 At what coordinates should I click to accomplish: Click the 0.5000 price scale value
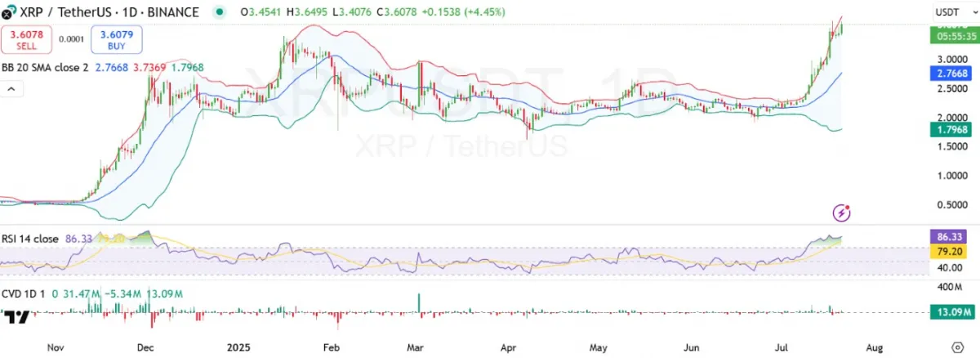tap(951, 205)
